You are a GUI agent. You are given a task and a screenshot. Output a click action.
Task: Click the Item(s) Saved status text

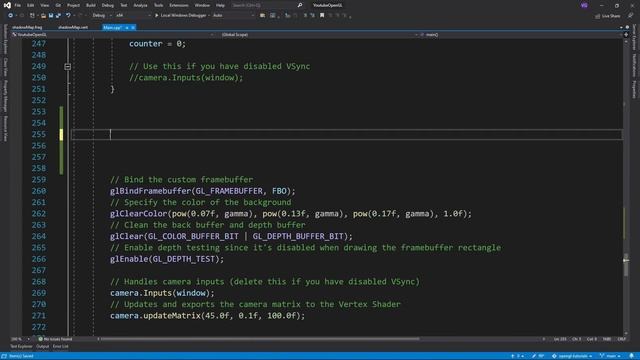coord(21,356)
